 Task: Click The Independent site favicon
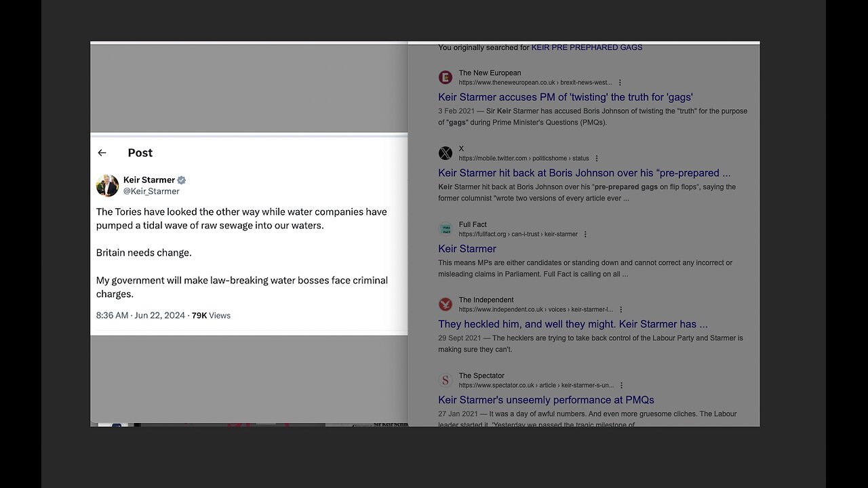pyautogui.click(x=446, y=304)
